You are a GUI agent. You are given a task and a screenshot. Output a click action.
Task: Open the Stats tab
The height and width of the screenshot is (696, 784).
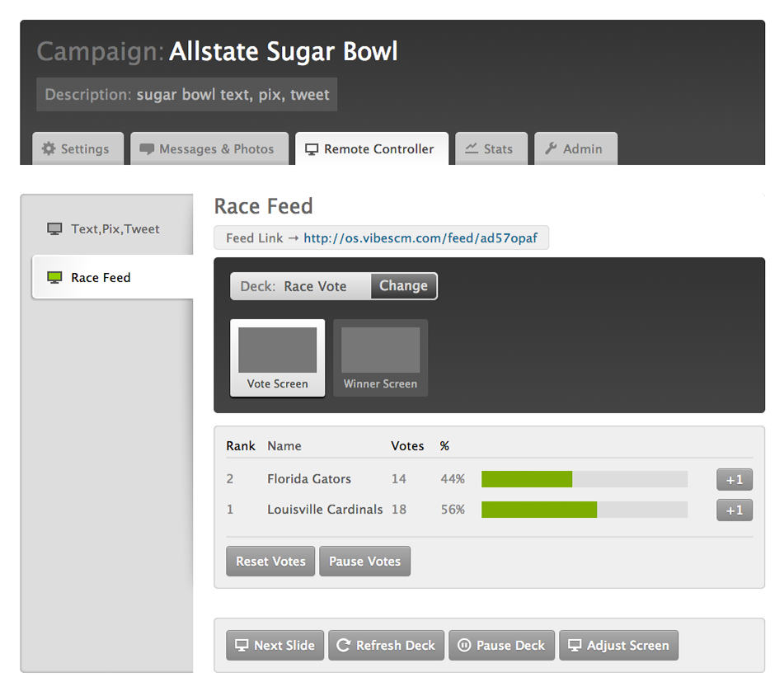[x=491, y=149]
